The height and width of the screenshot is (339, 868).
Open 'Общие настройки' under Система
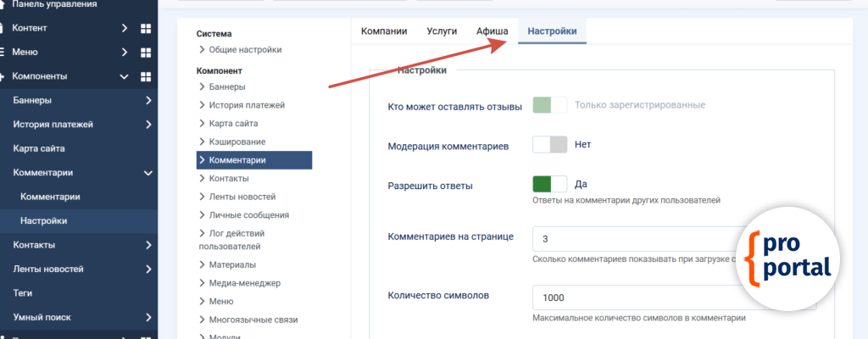click(245, 50)
